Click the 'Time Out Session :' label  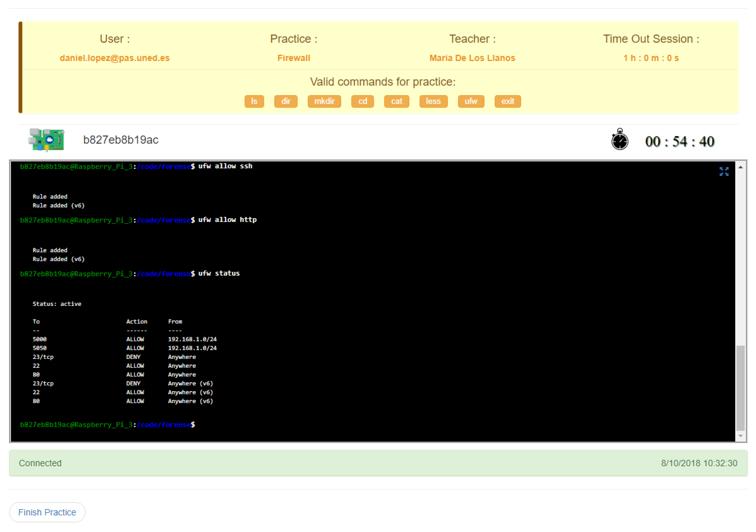pyautogui.click(x=651, y=39)
